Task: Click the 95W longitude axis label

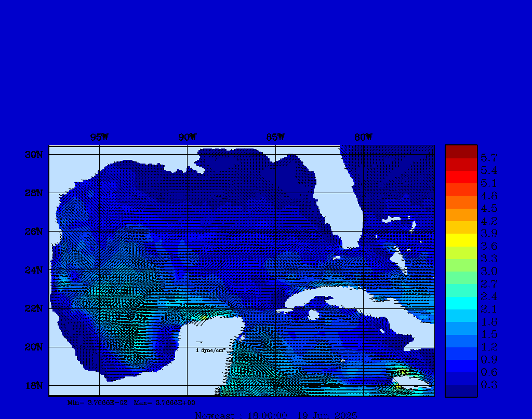Action: (99, 138)
